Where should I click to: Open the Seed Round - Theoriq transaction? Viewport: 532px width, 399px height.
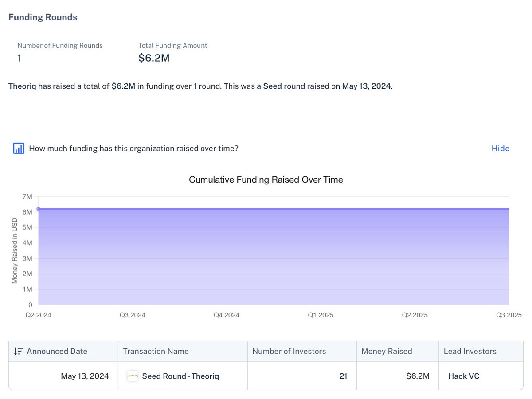coord(180,376)
